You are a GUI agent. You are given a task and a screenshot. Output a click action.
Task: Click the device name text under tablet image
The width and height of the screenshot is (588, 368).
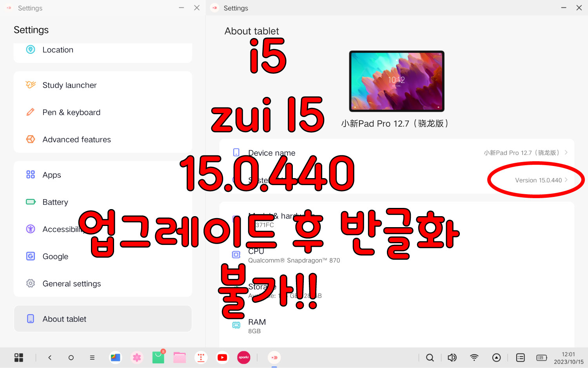(x=395, y=124)
